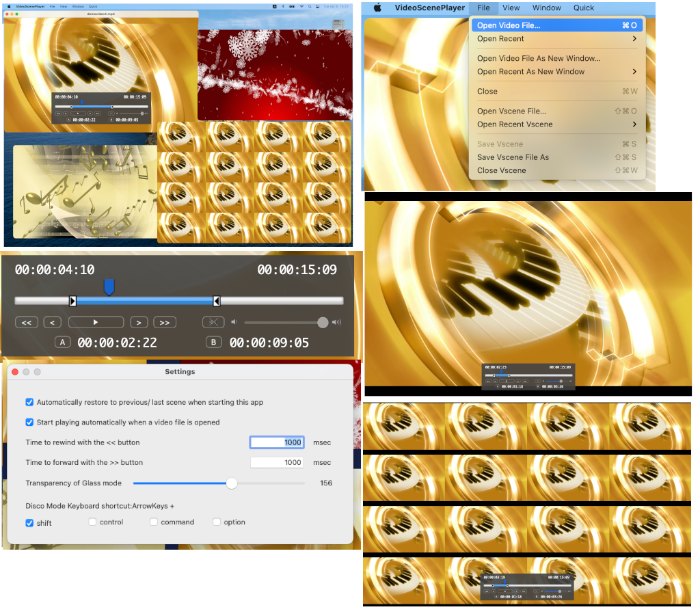Disable 'Start playing automatically when video opened'

point(29,423)
